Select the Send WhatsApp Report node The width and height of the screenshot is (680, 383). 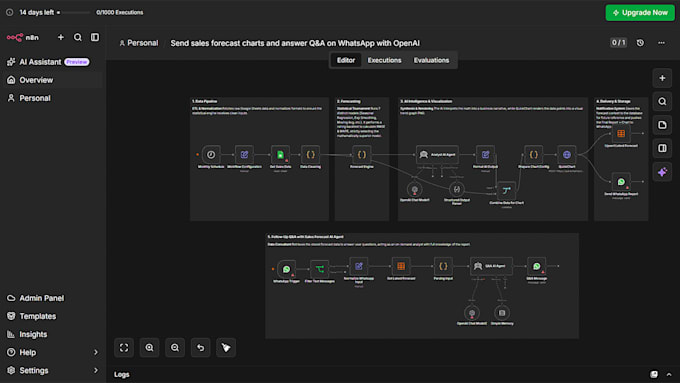[x=621, y=182]
